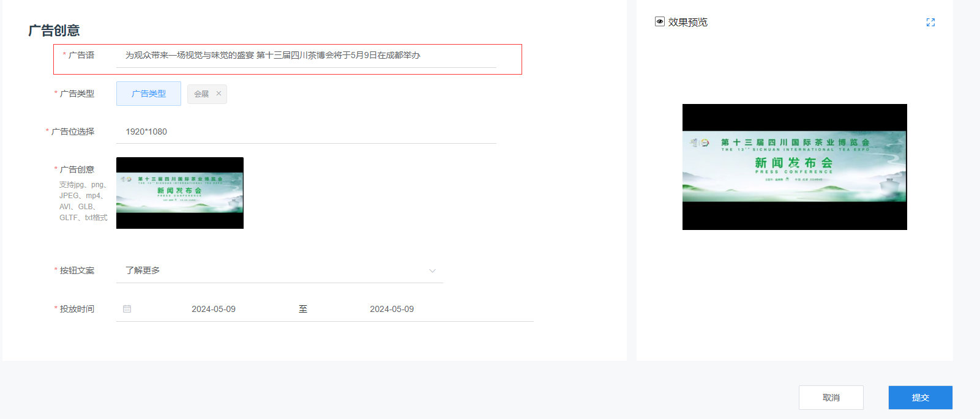Screen dimensions: 980x419
Task: Click the 广告创意 section heading
Action: pyautogui.click(x=54, y=31)
